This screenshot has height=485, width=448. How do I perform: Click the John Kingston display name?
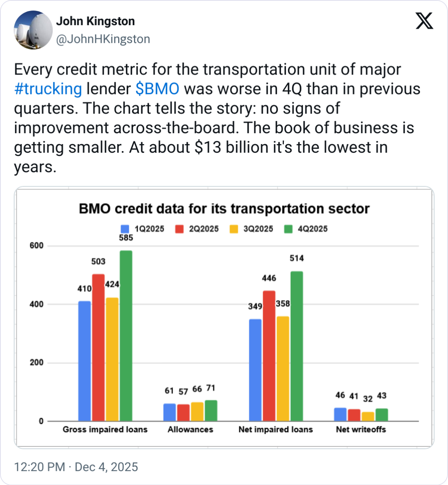coord(95,21)
